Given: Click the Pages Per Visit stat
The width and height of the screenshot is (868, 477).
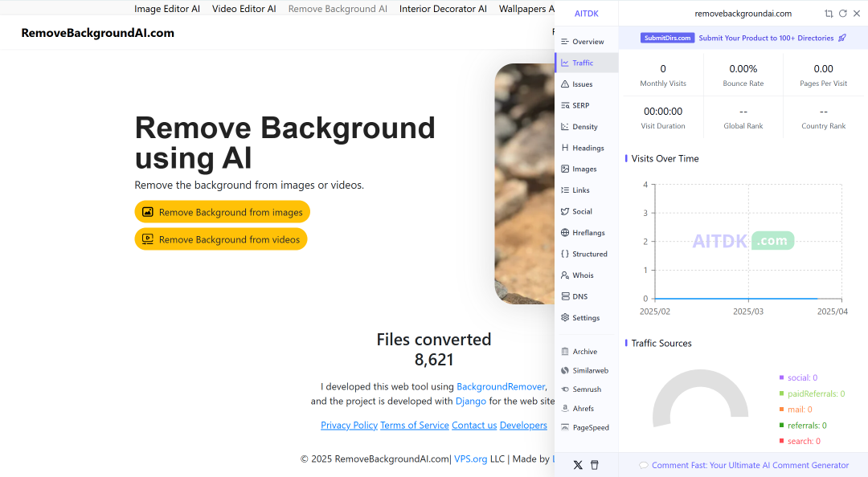Looking at the screenshot, I should (x=823, y=75).
